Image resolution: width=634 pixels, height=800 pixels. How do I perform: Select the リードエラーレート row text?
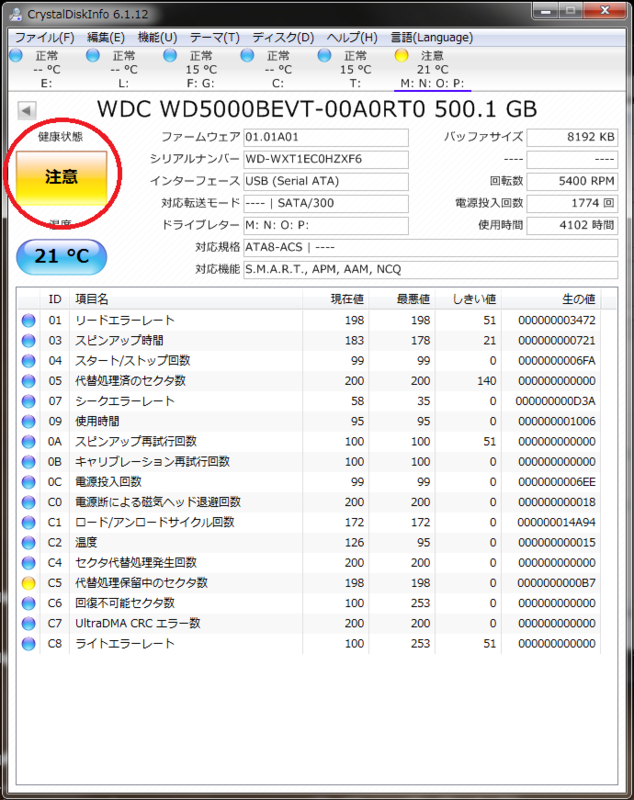coord(125,320)
